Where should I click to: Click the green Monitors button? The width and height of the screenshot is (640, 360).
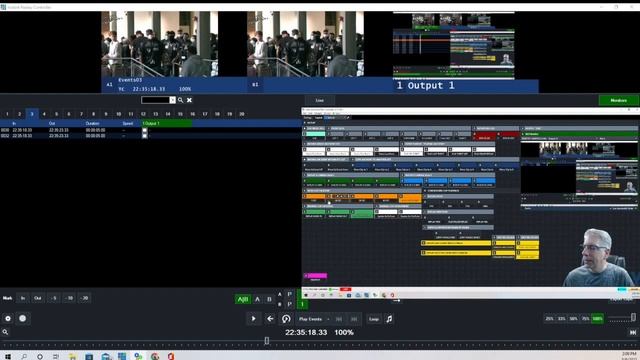click(618, 100)
